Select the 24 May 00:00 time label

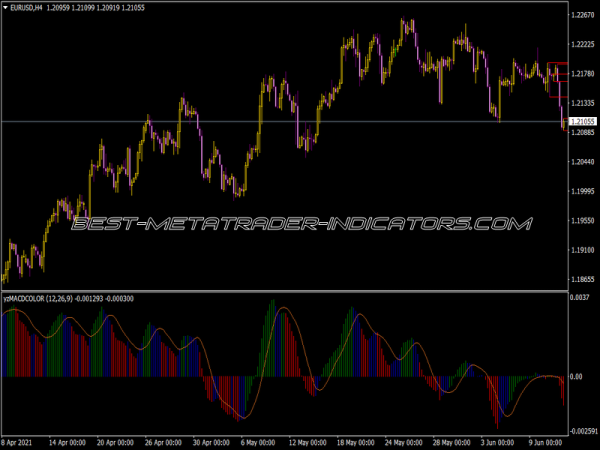408,442
